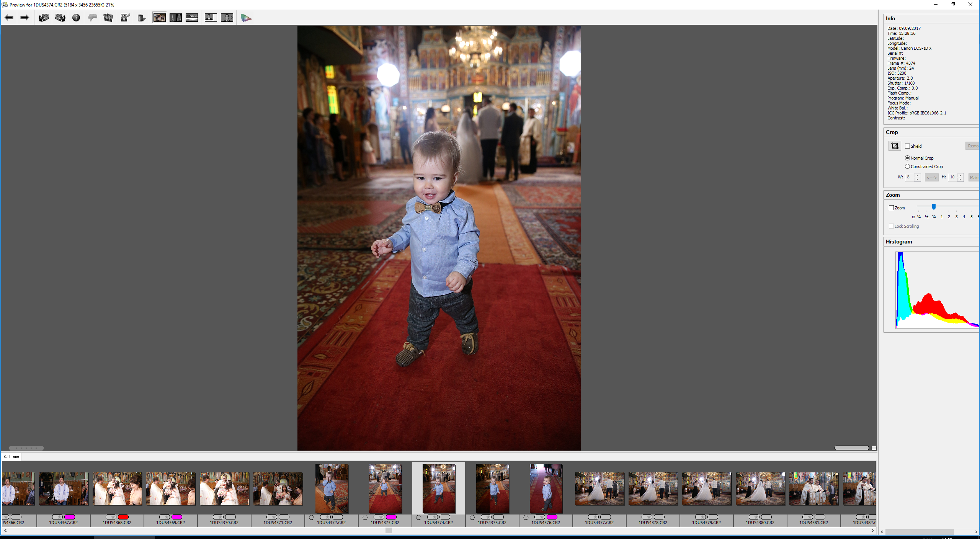Open the IPTC info dialog icon
980x539 pixels.
pyautogui.click(x=76, y=18)
